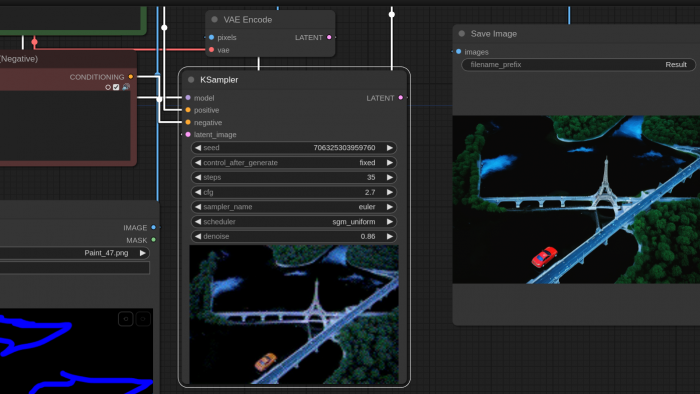The image size is (700, 394).
Task: Click the vae input port on VAE Encode
Action: tap(212, 50)
